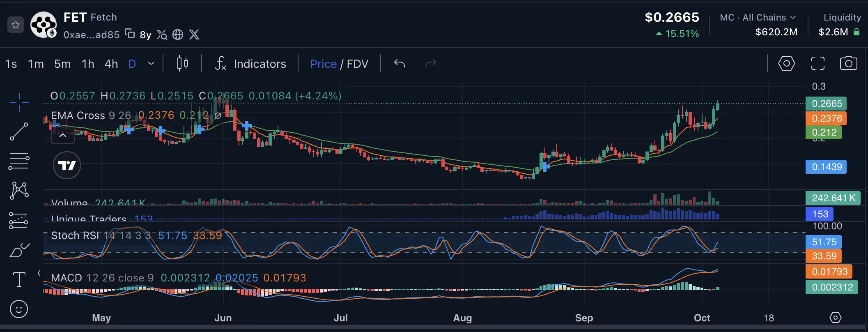Image resolution: width=868 pixels, height=332 pixels.
Task: Click the orange 0.2376 EMA price label
Action: [826, 118]
